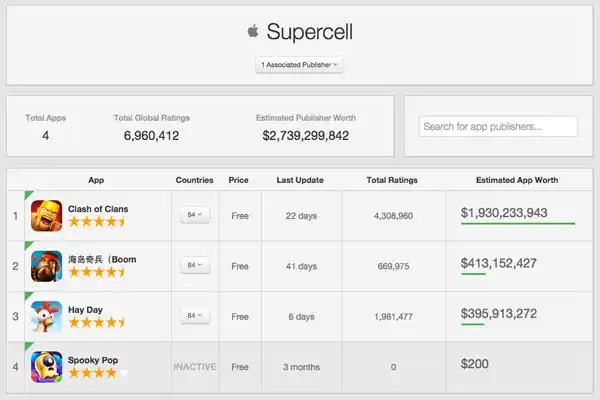Viewport: 600px width, 400px height.
Task: Open the Hay Day app title
Action: [85, 310]
